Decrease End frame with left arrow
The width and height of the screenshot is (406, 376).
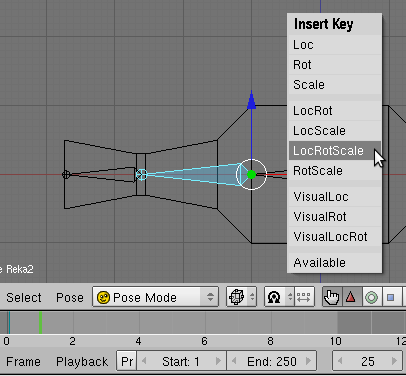pyautogui.click(x=234, y=361)
